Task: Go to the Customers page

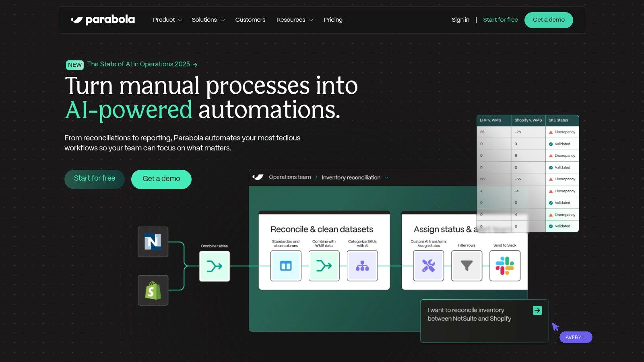Action: tap(250, 20)
